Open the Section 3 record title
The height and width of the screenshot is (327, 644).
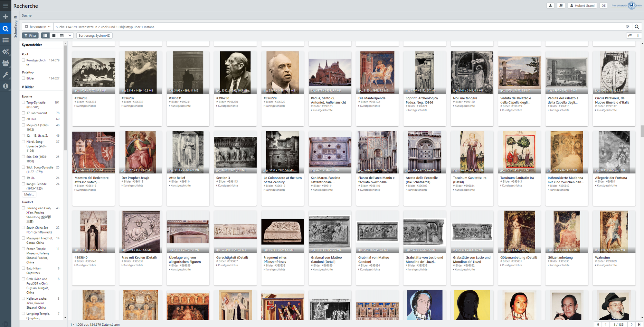tap(223, 178)
